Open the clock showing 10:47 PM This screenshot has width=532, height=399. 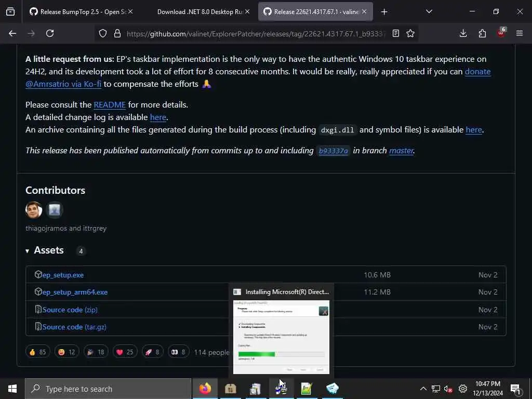488,389
